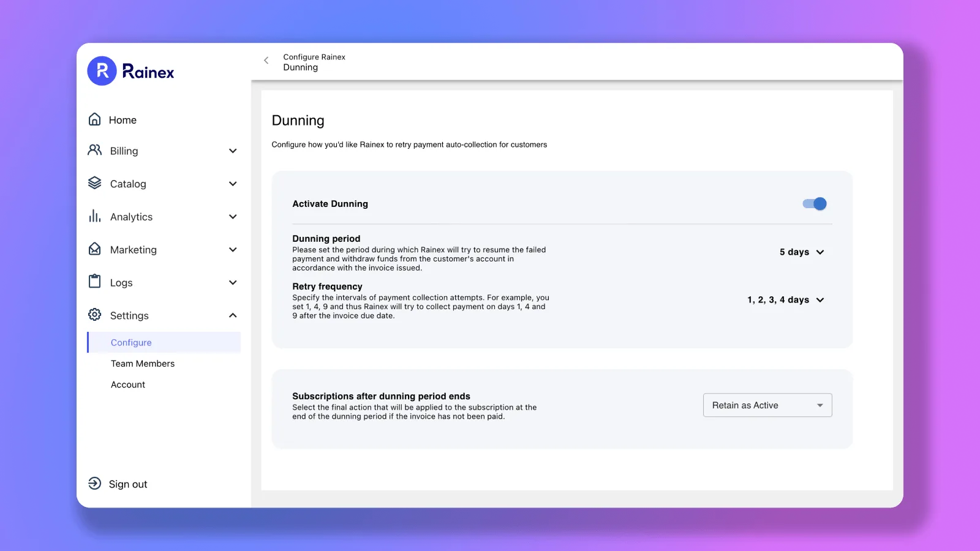Image resolution: width=980 pixels, height=551 pixels.
Task: Click the Settings gear icon
Action: (94, 315)
